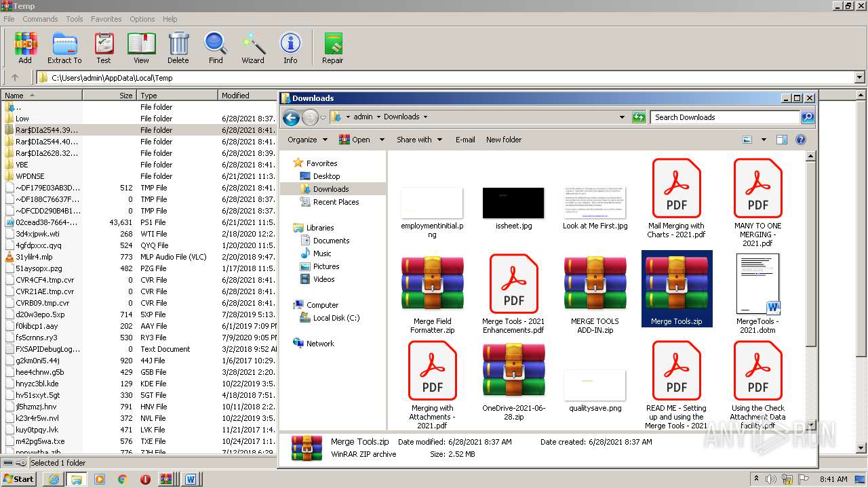Select Merge Field Formatter.zip archive
The height and width of the screenshot is (488, 868).
[432, 295]
